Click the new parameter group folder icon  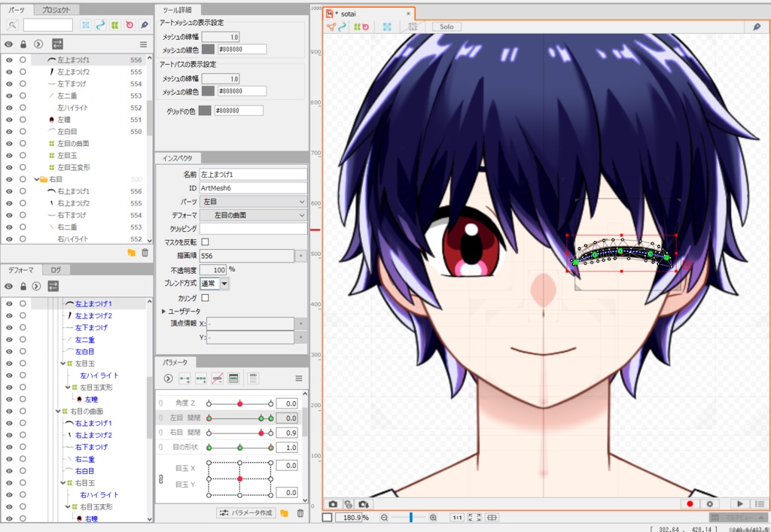click(x=284, y=513)
